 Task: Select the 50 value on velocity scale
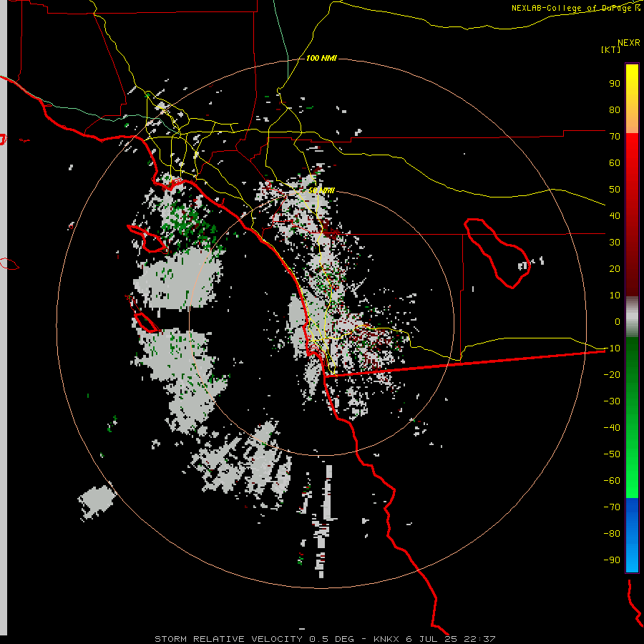[x=615, y=190]
